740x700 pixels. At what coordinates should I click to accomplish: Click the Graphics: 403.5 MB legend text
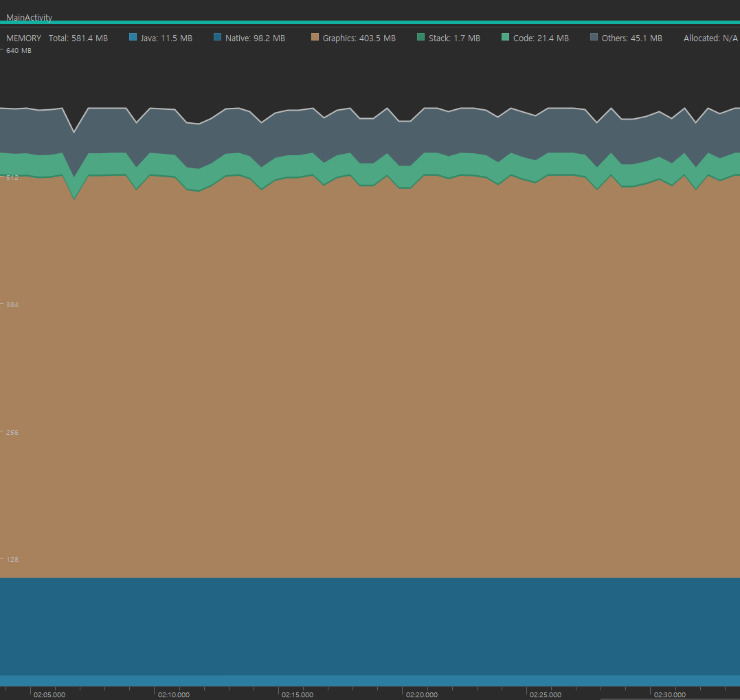[359, 38]
